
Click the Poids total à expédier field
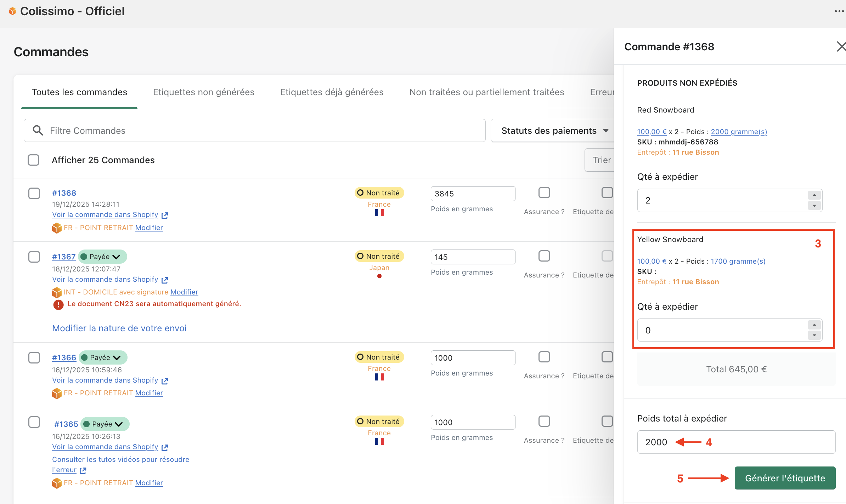point(762,442)
